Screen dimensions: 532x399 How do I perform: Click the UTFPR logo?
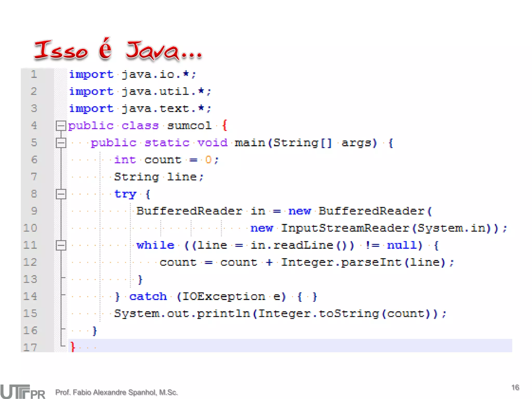pos(23,391)
